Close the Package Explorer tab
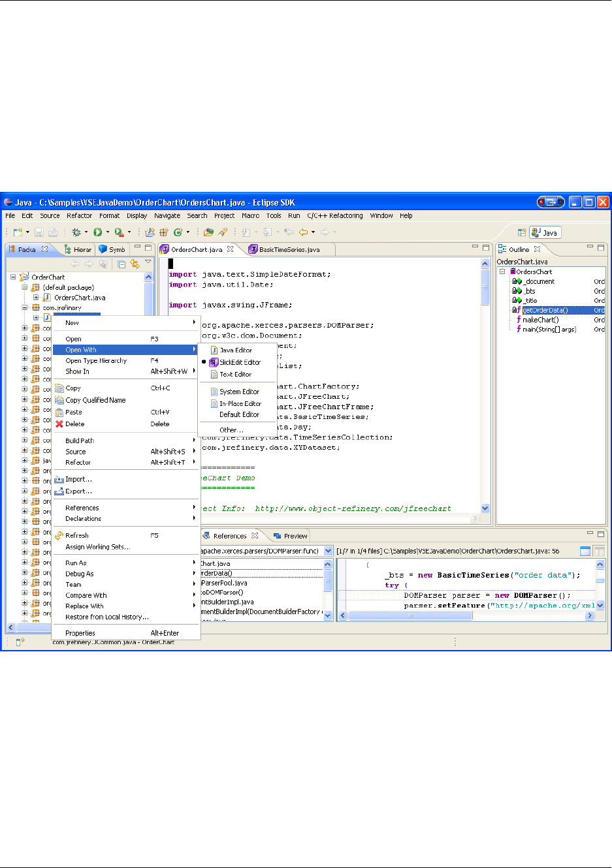612x868 pixels. pos(44,249)
